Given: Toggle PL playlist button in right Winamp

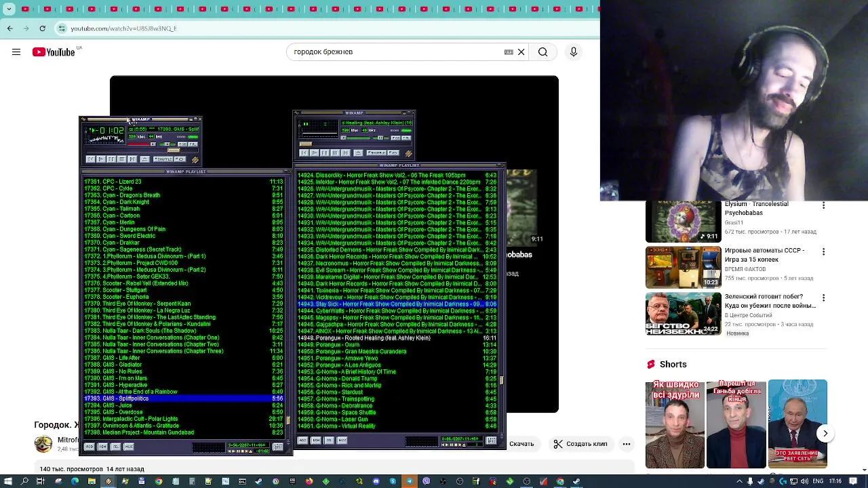Looking at the screenshot, I should (406, 138).
